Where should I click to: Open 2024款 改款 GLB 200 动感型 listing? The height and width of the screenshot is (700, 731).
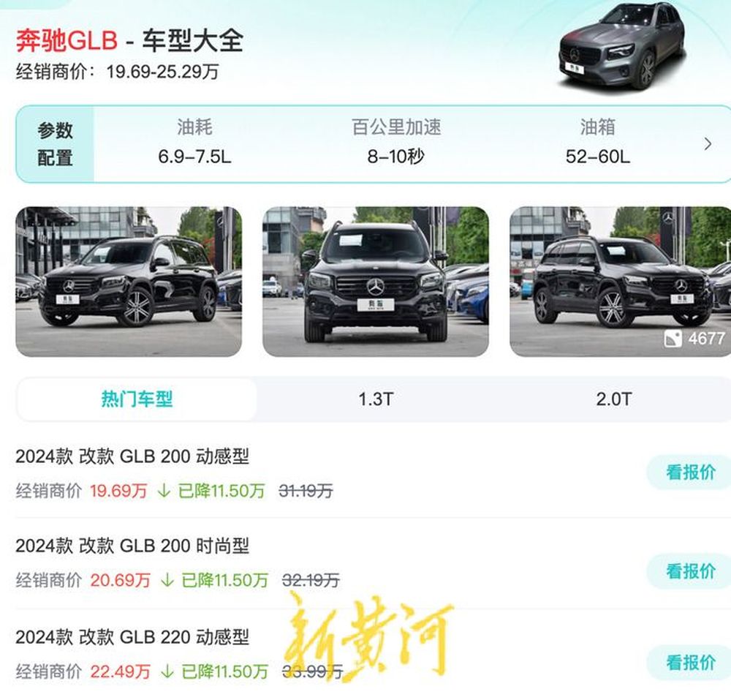pyautogui.click(x=132, y=456)
